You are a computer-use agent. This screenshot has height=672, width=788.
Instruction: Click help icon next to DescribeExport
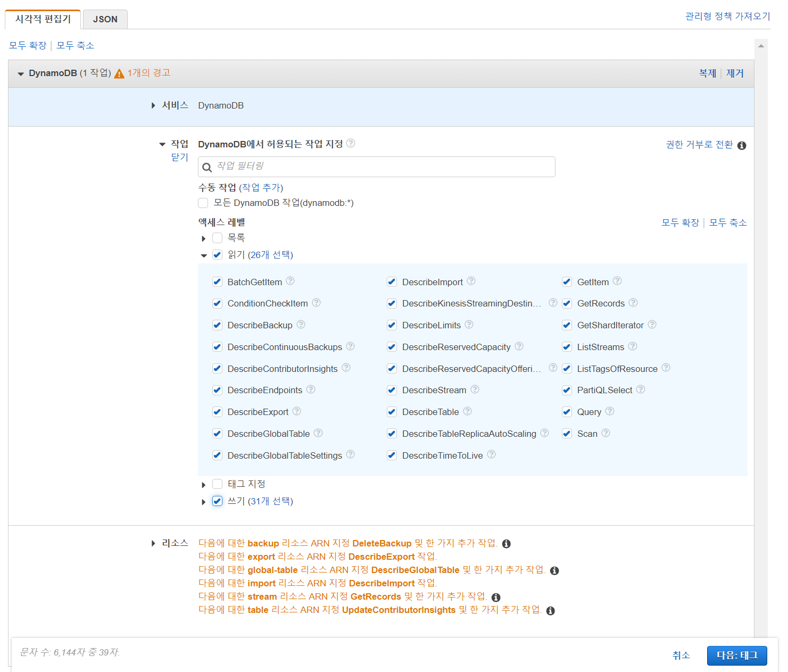coord(296,411)
